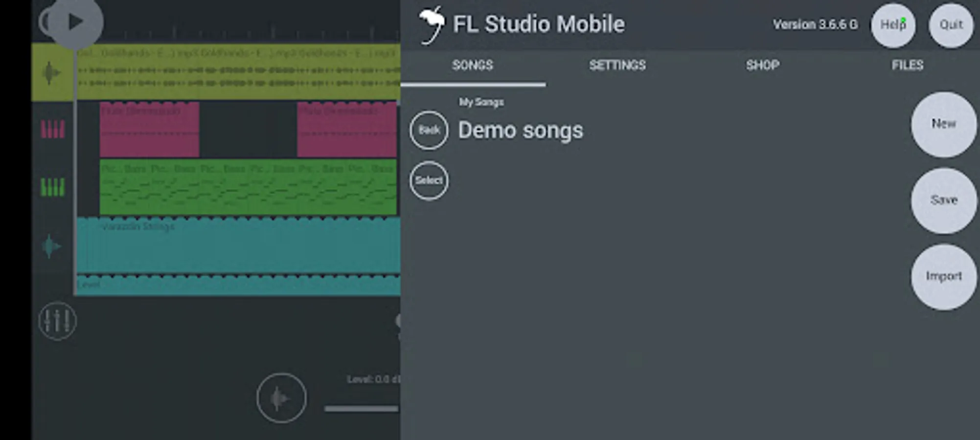Open Help
The width and height of the screenshot is (980, 440).
[893, 25]
